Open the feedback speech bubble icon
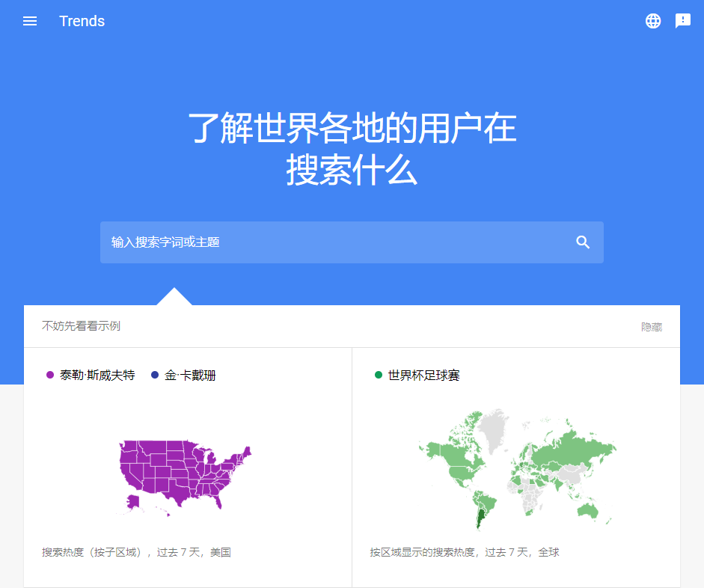 coord(682,21)
